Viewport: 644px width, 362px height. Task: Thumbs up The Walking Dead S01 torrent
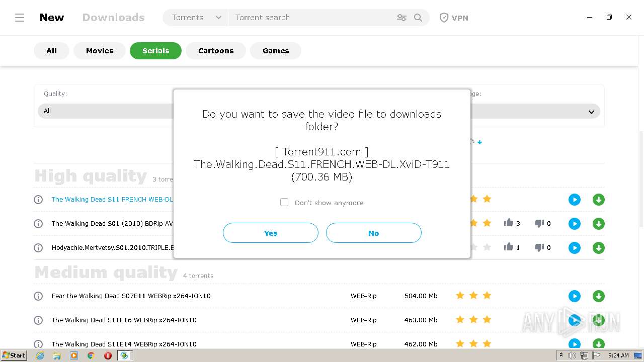(x=509, y=223)
